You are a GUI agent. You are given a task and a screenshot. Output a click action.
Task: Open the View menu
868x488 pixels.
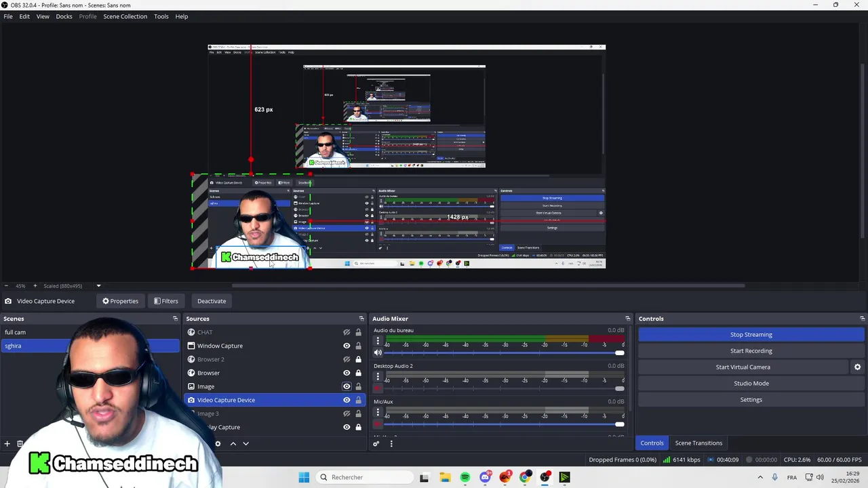(x=43, y=16)
